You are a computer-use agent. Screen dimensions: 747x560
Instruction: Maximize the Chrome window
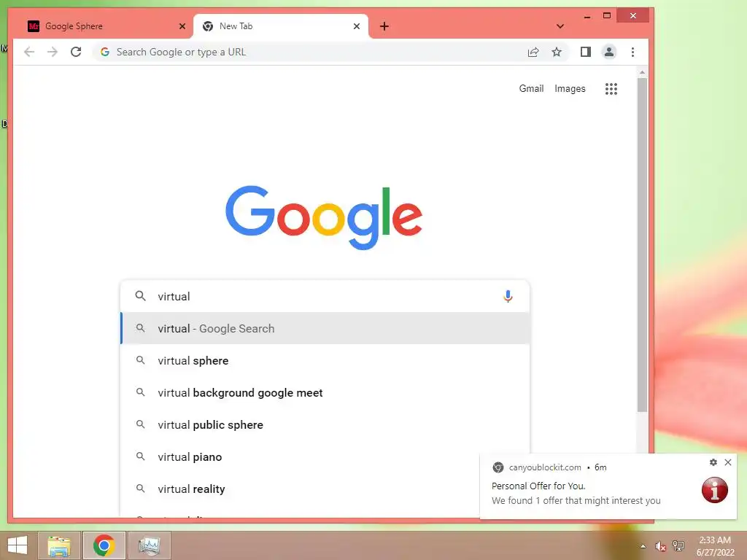click(606, 16)
